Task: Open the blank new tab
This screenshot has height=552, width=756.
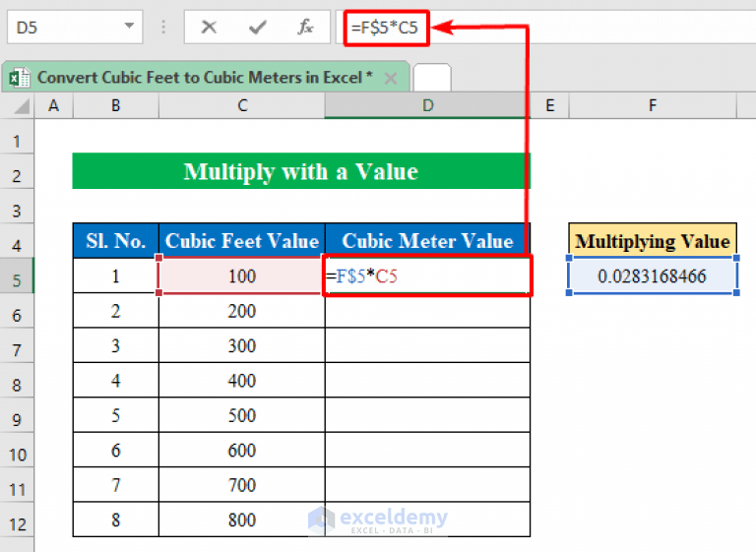Action: 432,78
